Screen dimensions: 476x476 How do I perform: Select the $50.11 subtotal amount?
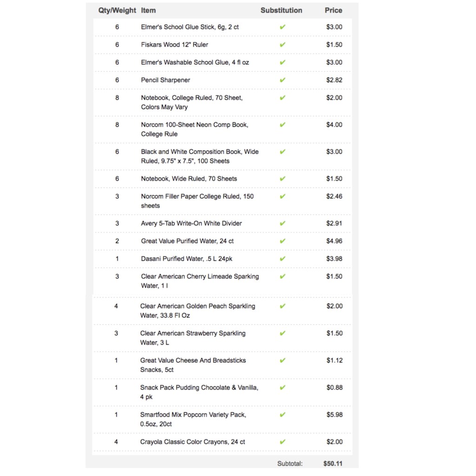click(x=333, y=463)
